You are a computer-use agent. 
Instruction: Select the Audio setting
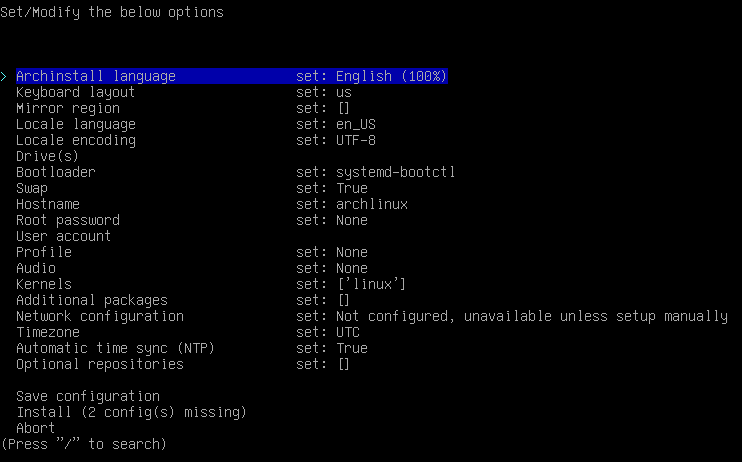pos(36,268)
